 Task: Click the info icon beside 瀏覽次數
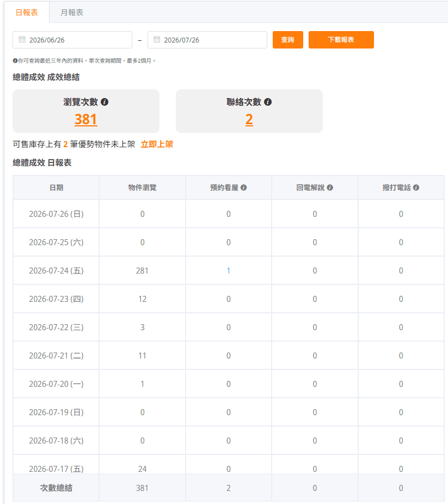click(x=105, y=102)
